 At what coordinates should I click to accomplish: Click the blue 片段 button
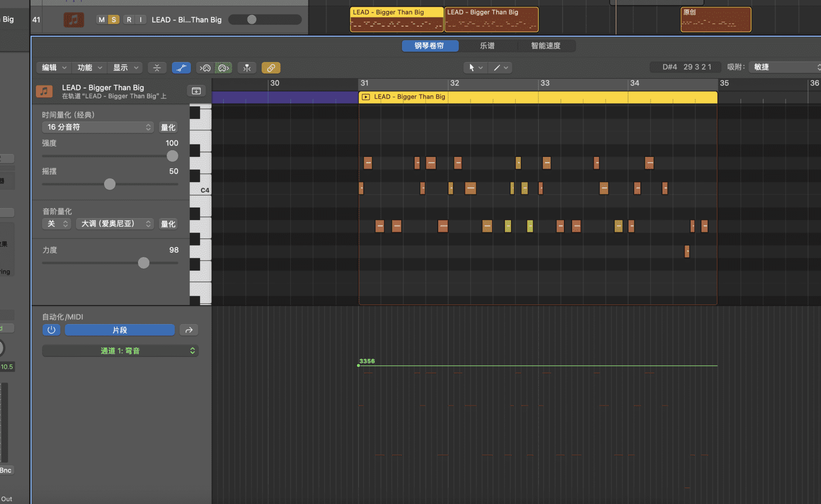[120, 330]
